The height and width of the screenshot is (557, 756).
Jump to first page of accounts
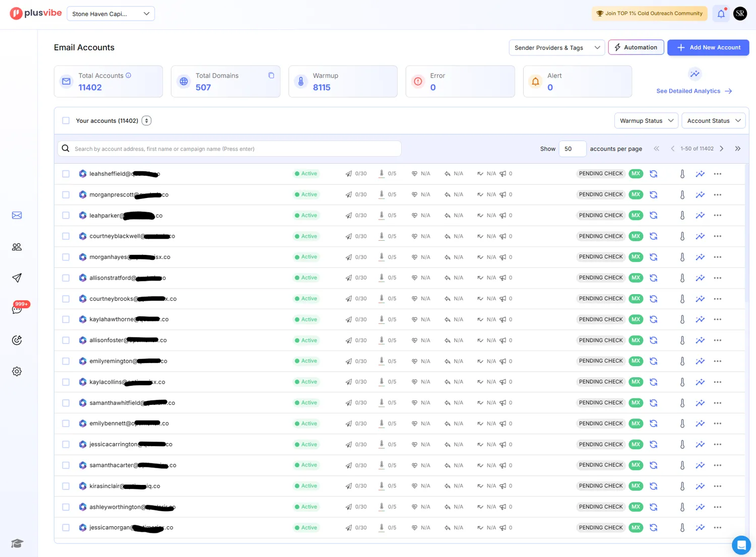click(x=656, y=149)
